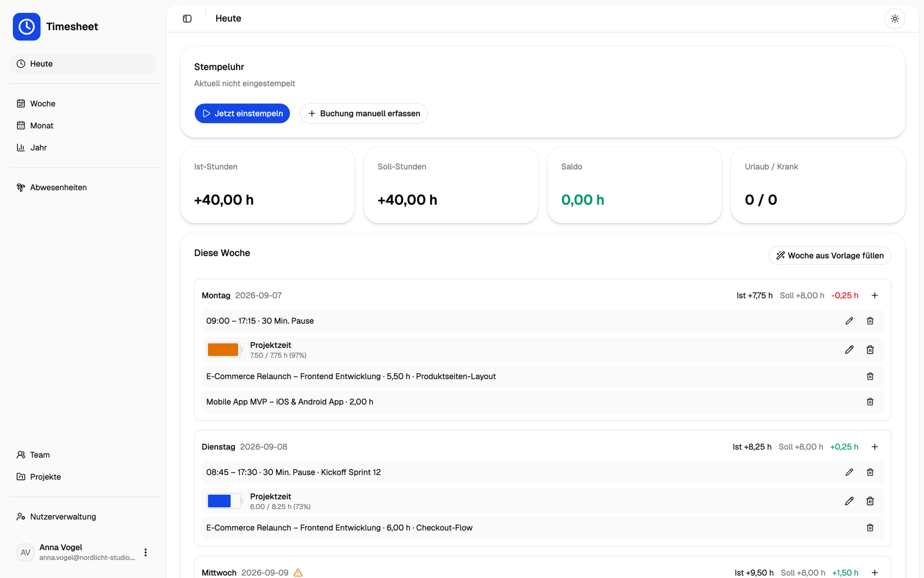This screenshot has height=578, width=924.
Task: Add an entry to Dienstag with plus icon
Action: 875,447
